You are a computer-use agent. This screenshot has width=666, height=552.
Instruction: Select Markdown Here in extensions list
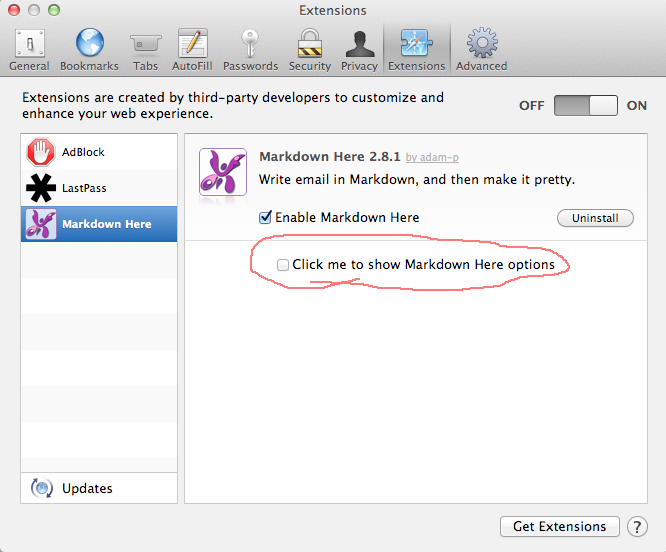pyautogui.click(x=99, y=224)
